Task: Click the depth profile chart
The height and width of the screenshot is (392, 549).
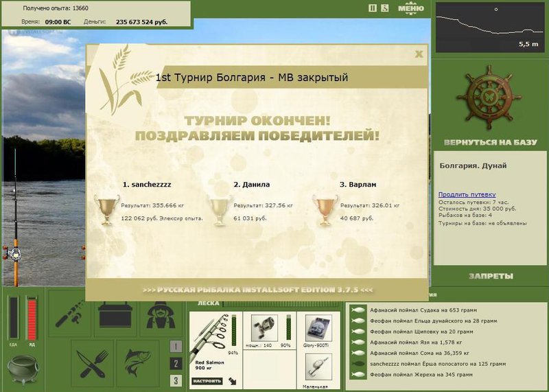Action: [x=490, y=27]
